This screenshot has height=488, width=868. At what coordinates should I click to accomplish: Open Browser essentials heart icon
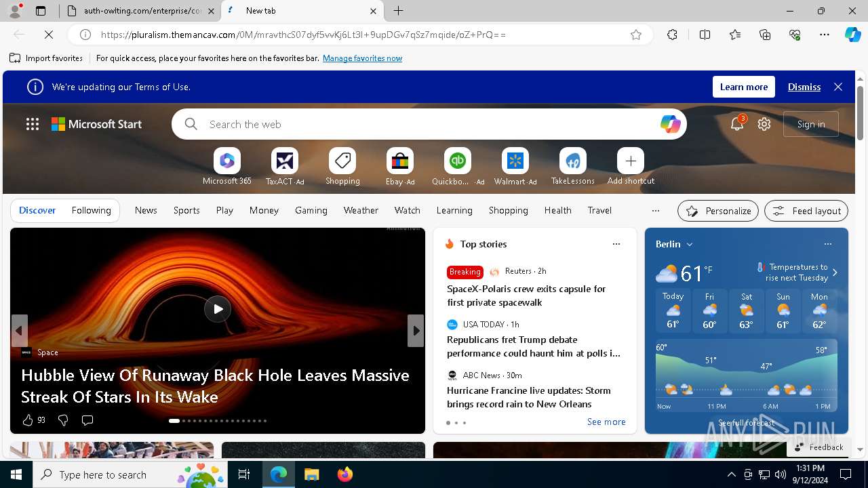coord(795,35)
